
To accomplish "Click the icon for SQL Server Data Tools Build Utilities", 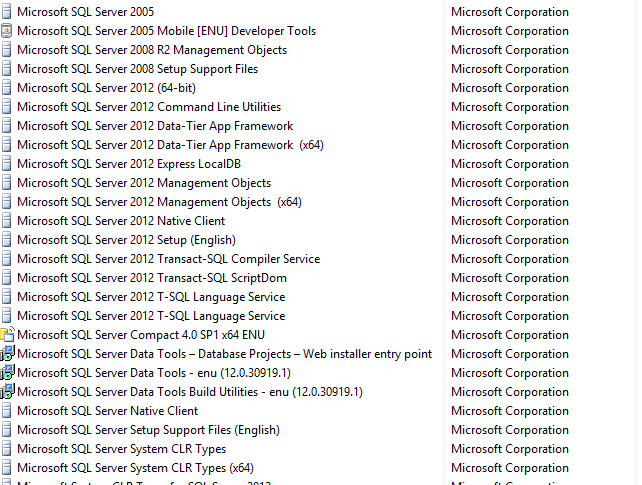I will (7, 392).
